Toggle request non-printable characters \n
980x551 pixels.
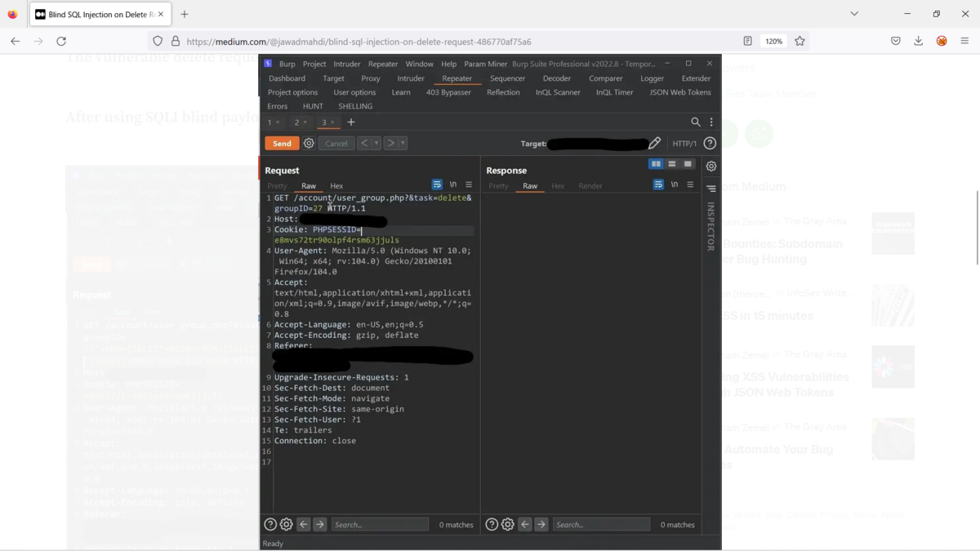[453, 184]
